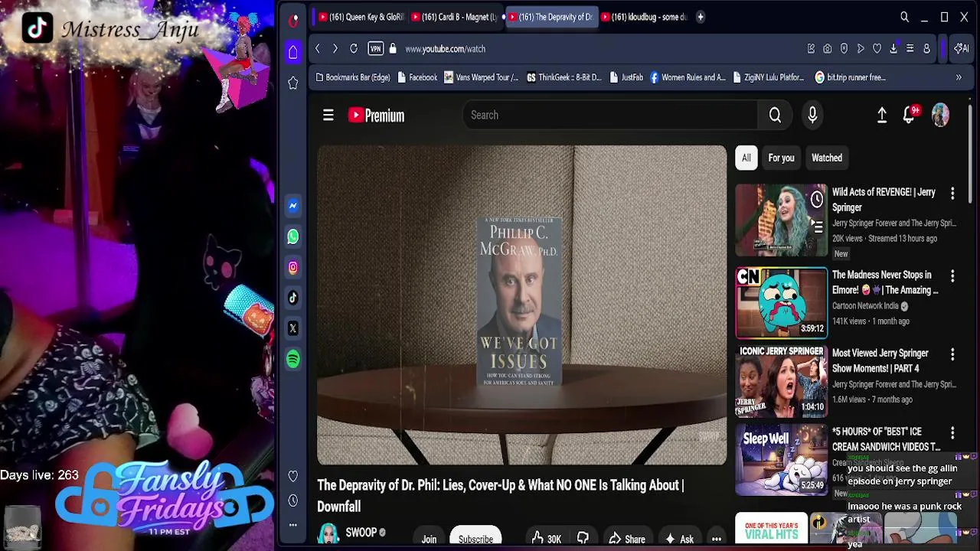Open options for Ice Cream Sandwich video
980x551 pixels.
click(952, 432)
